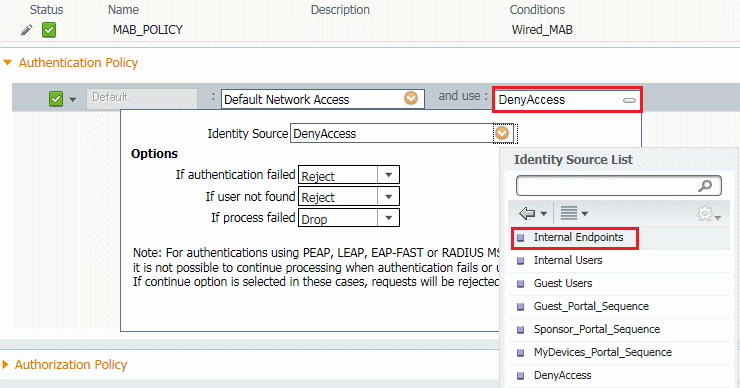This screenshot has height=388, width=740.
Task: Click the Identity Source List search field
Action: point(619,186)
